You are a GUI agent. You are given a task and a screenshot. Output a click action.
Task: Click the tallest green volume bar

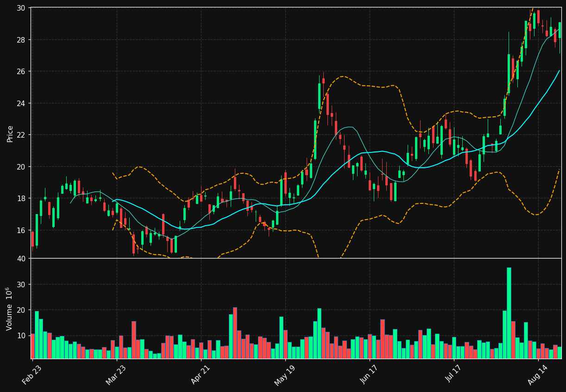click(509, 313)
